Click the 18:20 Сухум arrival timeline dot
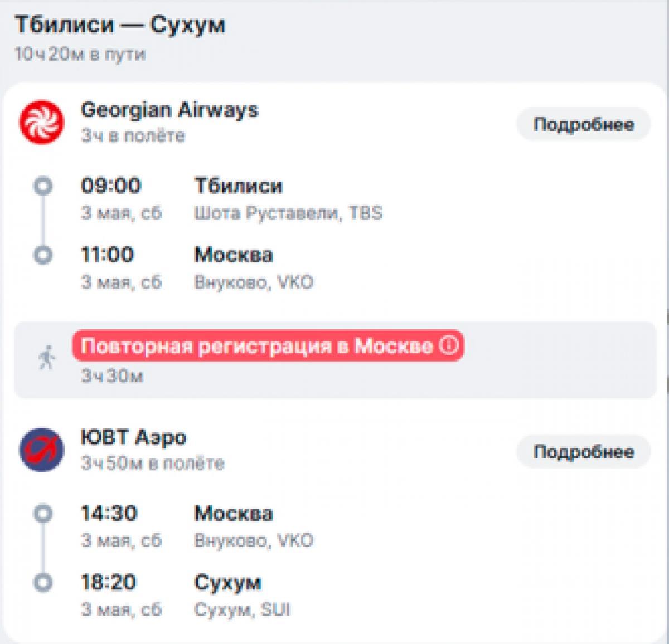Viewport: 669px width, 644px height. tap(43, 583)
